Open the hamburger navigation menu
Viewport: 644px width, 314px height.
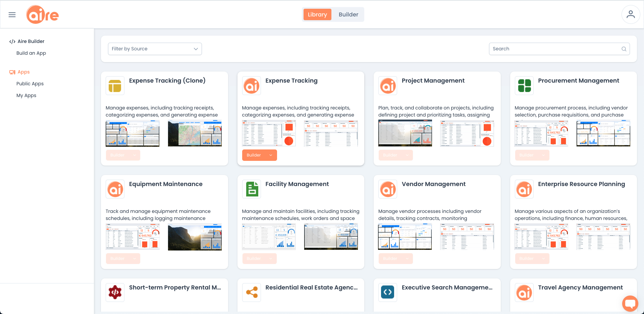[x=12, y=14]
